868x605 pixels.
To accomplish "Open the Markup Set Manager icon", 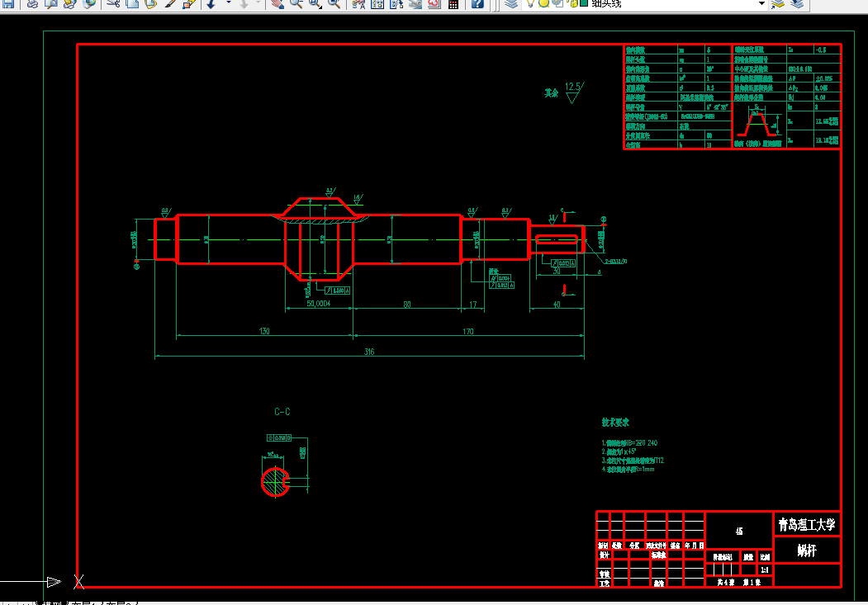I will [434, 3].
